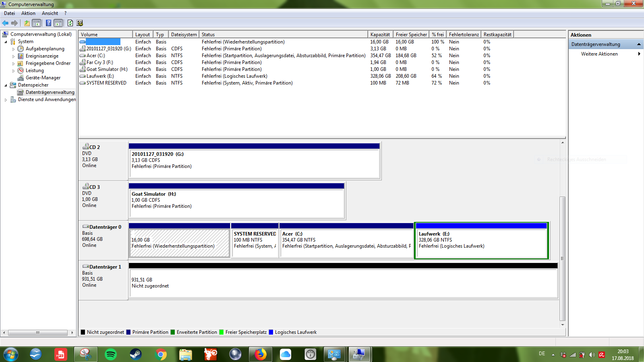Viewport: 644px width, 362px height.
Task: Expand the Freigegebene Ordner node
Action: click(x=13, y=64)
